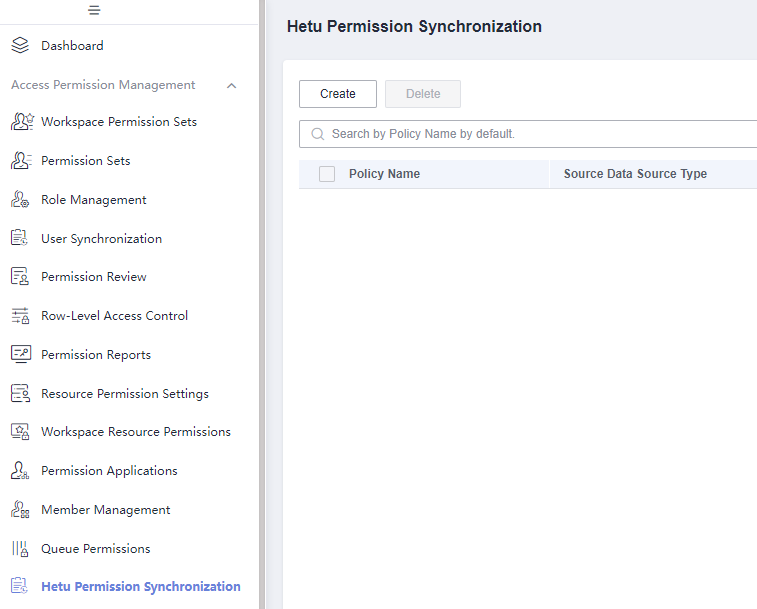The width and height of the screenshot is (757, 609).
Task: Click the search magnifier icon
Action: click(x=318, y=134)
